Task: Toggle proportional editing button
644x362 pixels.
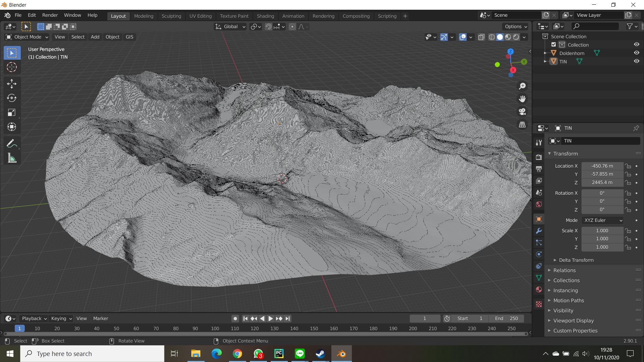Action: (x=292, y=26)
